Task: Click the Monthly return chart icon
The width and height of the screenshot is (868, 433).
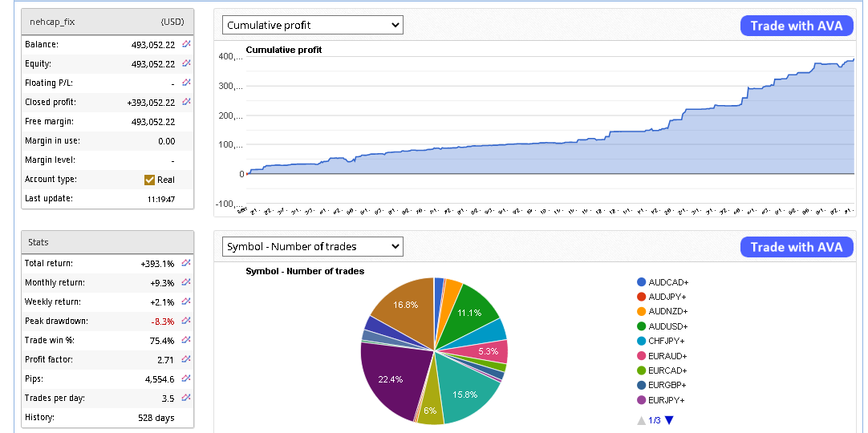Action: coord(186,282)
